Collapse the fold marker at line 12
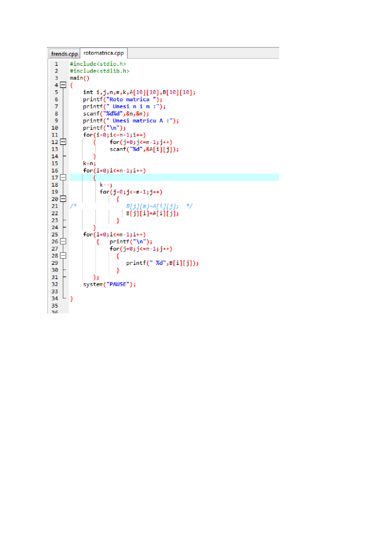 pyautogui.click(x=63, y=142)
